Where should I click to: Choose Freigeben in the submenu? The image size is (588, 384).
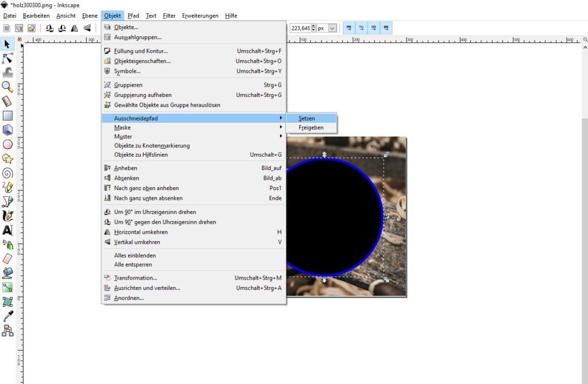pyautogui.click(x=311, y=127)
